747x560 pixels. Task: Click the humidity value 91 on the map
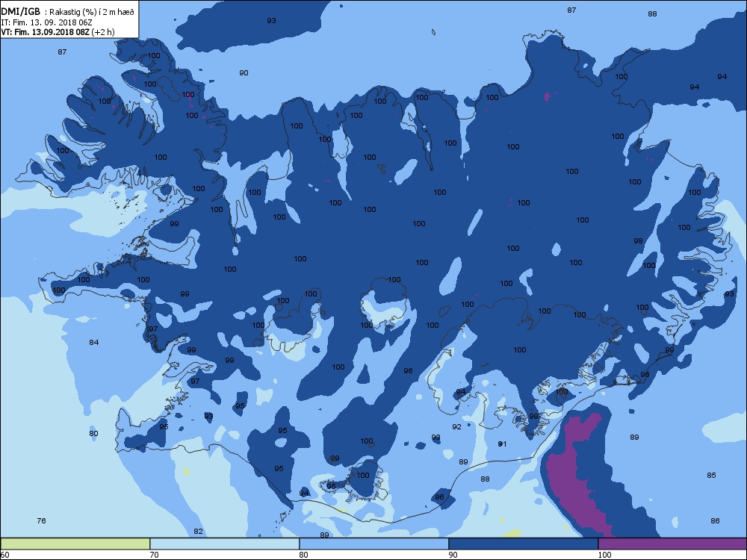[x=502, y=444]
